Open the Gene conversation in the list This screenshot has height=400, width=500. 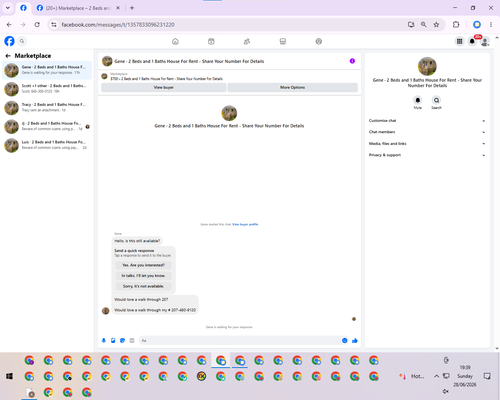pyautogui.click(x=47, y=70)
